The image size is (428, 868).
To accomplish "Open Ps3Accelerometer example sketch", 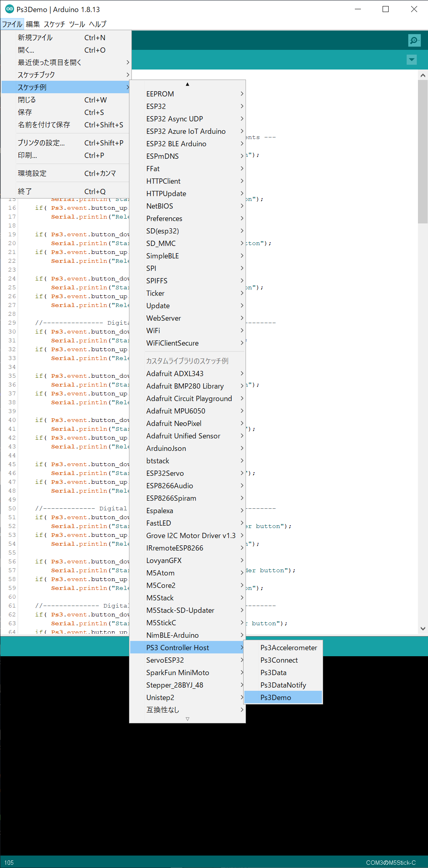I will (x=283, y=647).
